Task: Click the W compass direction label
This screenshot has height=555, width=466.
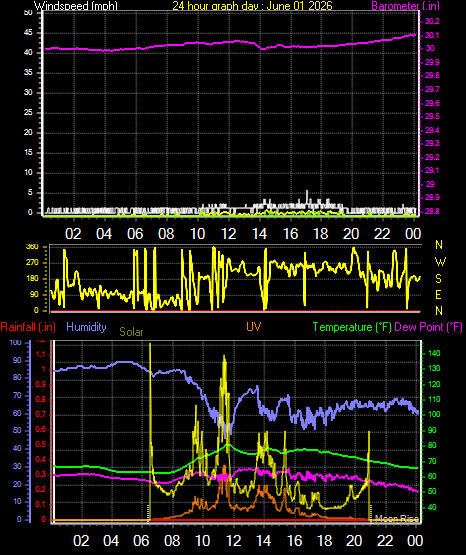Action: click(440, 262)
